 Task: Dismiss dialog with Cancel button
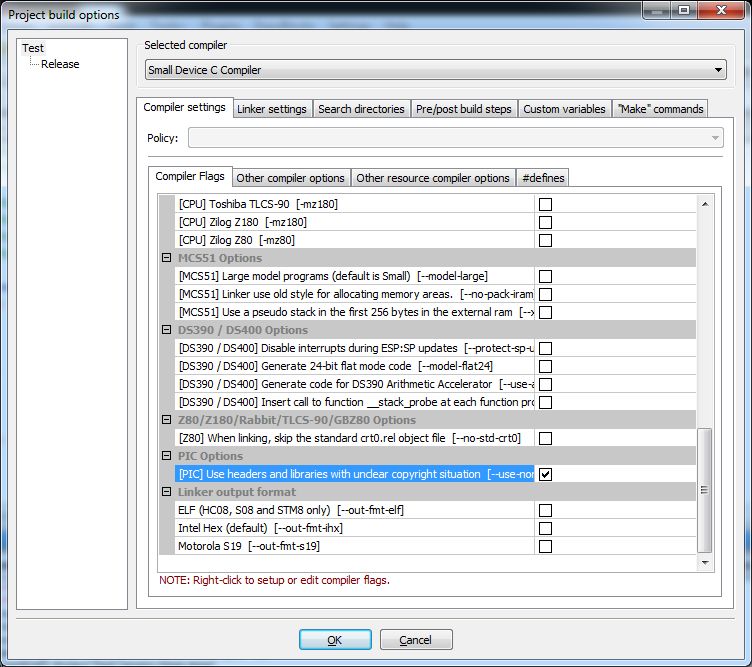(416, 640)
